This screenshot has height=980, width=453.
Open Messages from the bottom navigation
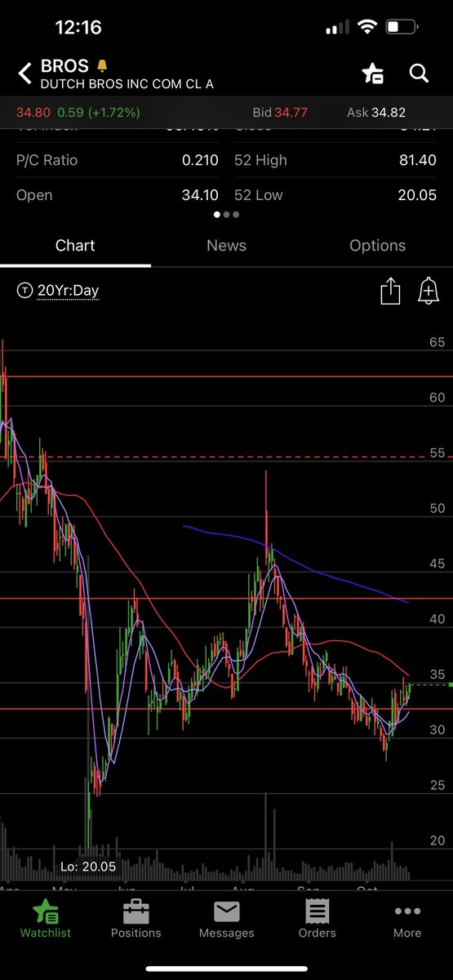[x=226, y=918]
